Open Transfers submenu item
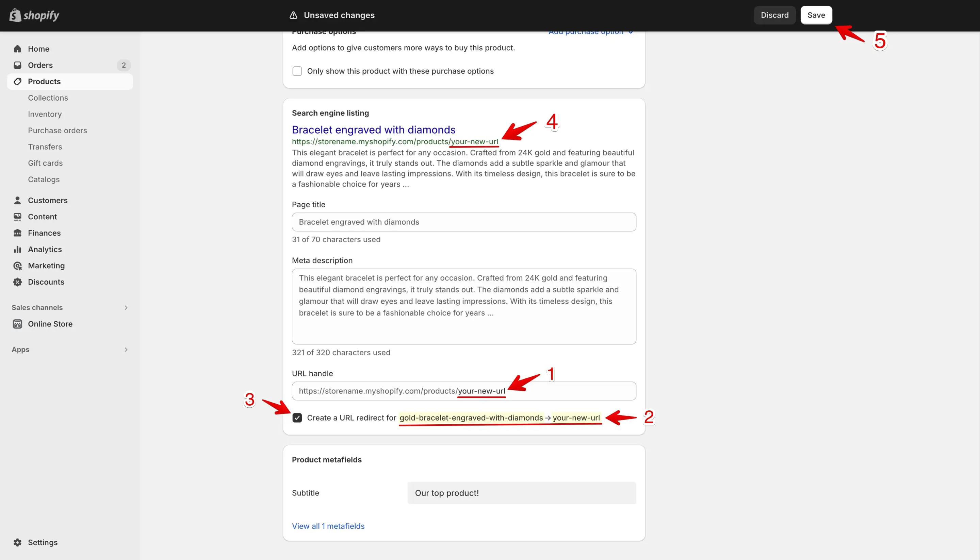This screenshot has height=560, width=980. (45, 147)
